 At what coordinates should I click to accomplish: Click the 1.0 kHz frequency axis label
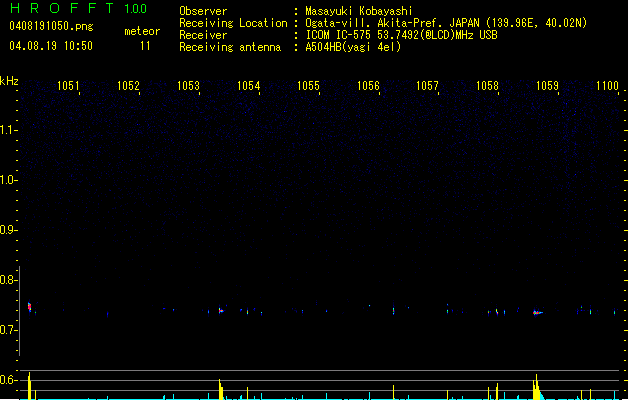(8, 180)
